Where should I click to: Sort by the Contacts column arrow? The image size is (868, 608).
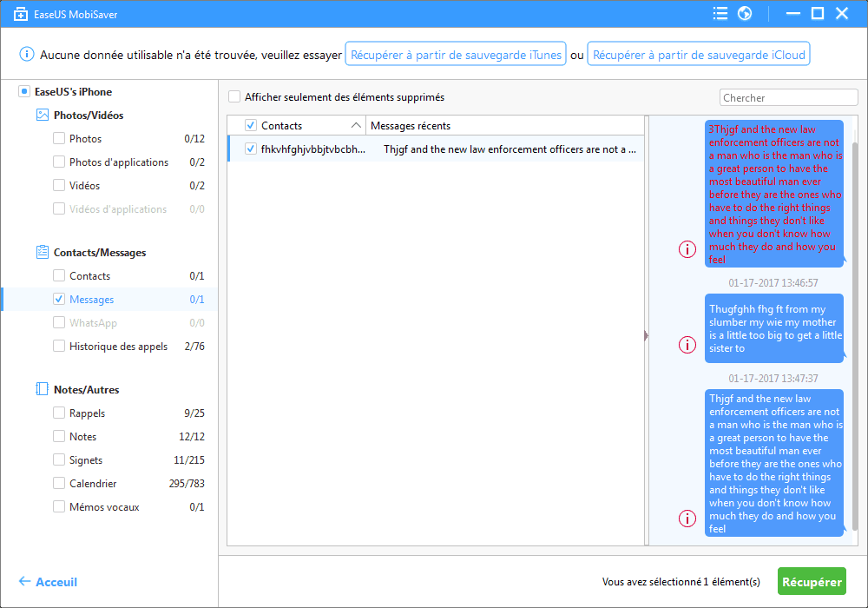coord(356,125)
